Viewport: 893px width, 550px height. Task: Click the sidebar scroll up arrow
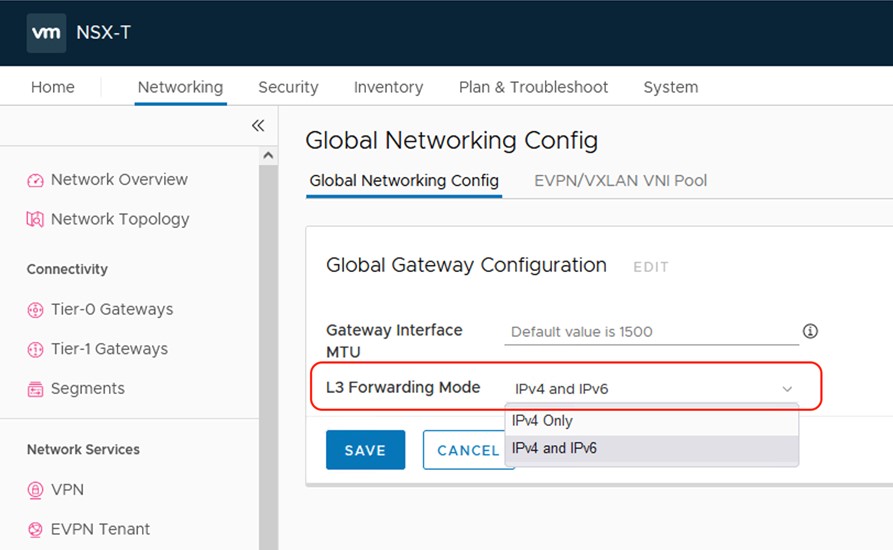268,156
